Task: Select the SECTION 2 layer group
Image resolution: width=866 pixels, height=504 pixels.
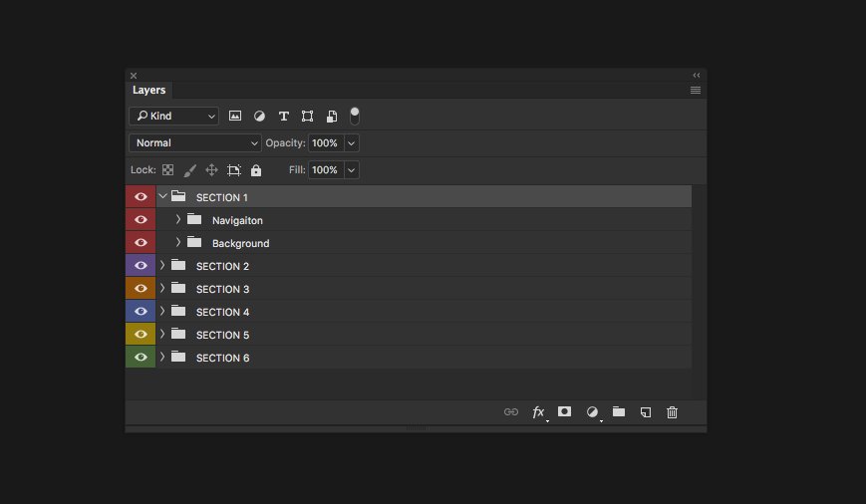Action: [x=424, y=266]
